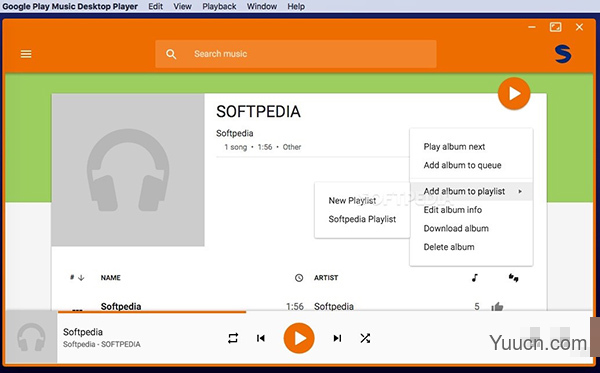
Task: Click Softpedia - SOFTPEDIA subtitle in player
Action: click(x=102, y=344)
